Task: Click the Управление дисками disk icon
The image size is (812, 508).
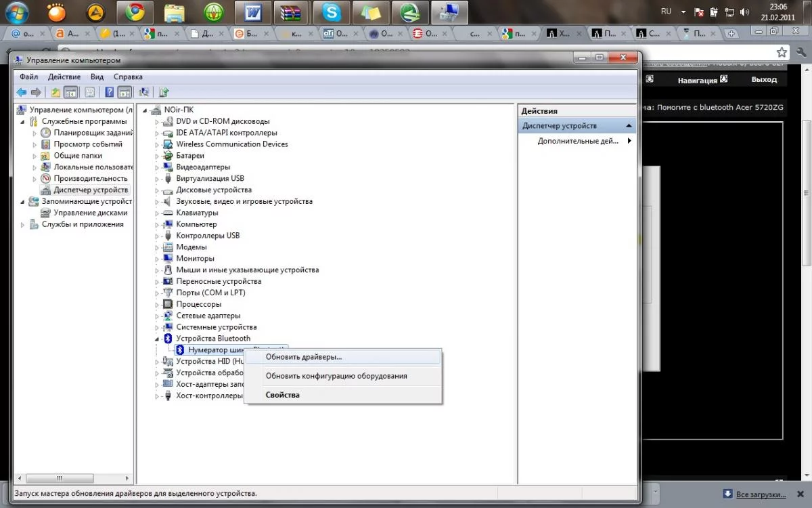Action: coord(45,213)
